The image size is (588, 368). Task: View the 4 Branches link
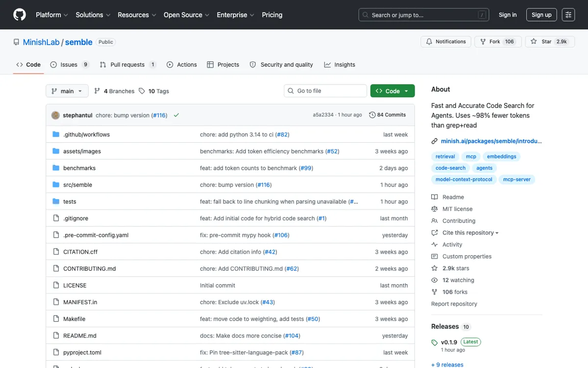114,91
